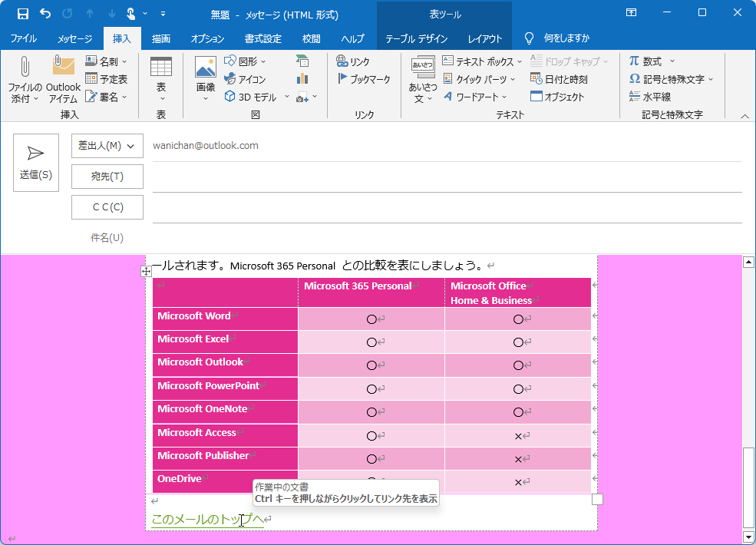Switch to the 書式設定 tab
This screenshot has height=545, width=756.
tap(262, 38)
